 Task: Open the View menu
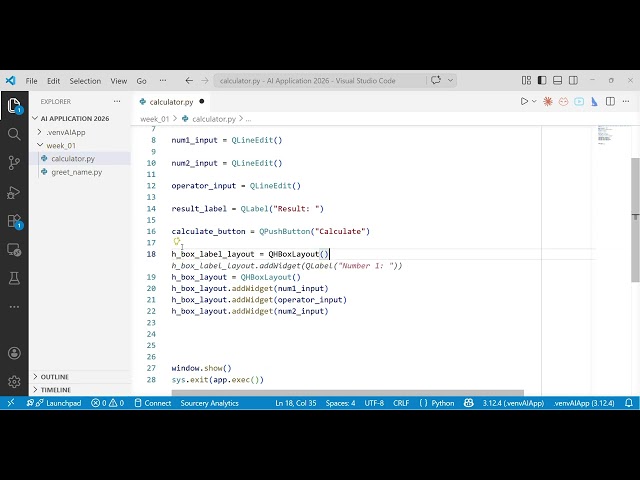pyautogui.click(x=119, y=81)
